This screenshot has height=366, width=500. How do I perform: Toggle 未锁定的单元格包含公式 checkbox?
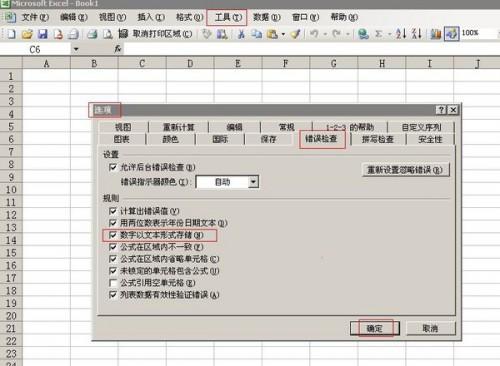click(x=113, y=271)
